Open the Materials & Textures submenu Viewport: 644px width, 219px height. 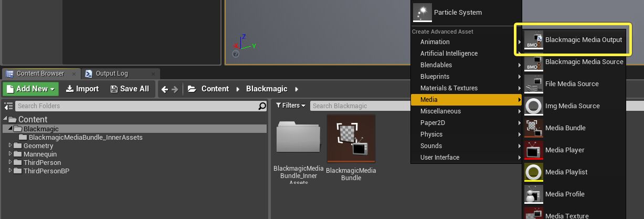pos(466,88)
